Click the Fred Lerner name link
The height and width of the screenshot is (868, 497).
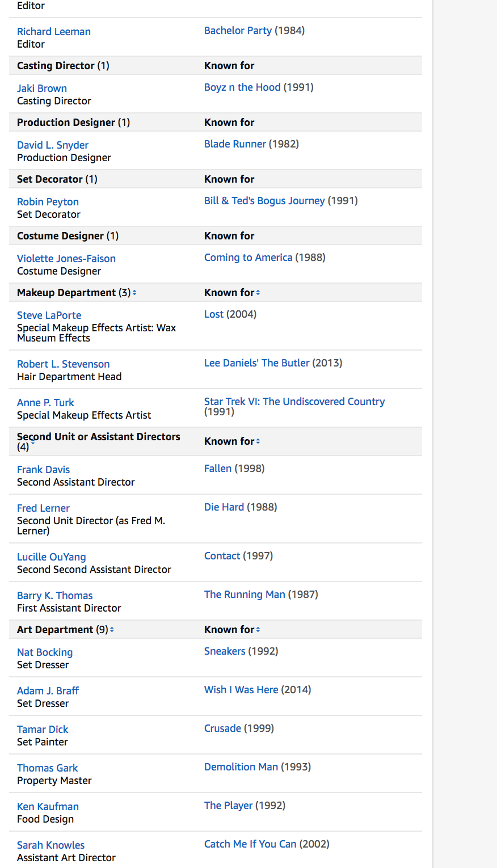(43, 508)
